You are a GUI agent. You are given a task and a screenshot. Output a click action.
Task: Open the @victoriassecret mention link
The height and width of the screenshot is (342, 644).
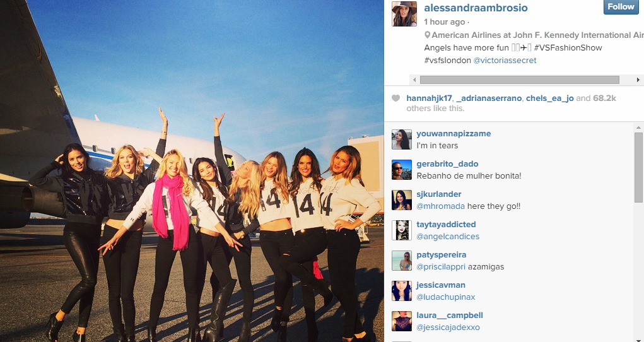505,61
